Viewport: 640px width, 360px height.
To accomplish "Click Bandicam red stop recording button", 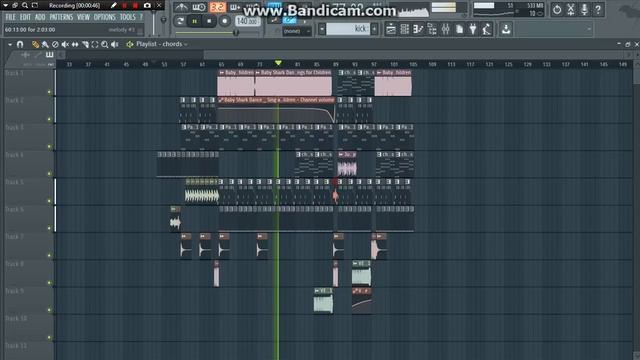I will [135, 5].
